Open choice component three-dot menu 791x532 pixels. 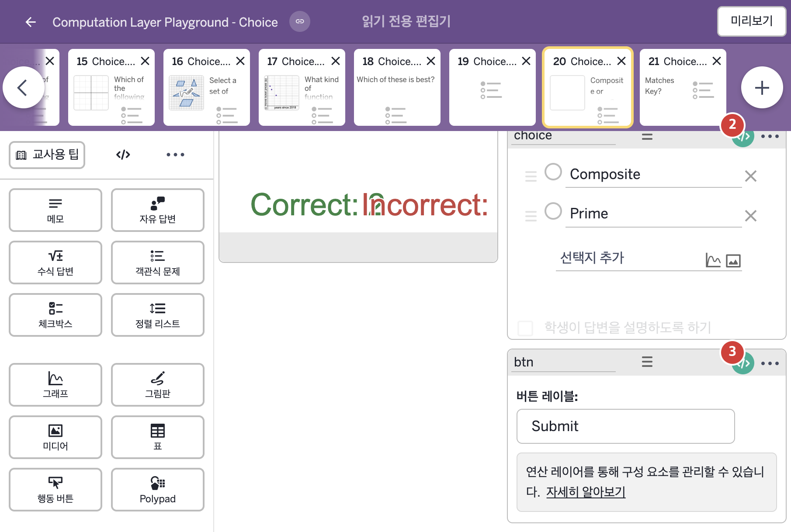click(770, 136)
